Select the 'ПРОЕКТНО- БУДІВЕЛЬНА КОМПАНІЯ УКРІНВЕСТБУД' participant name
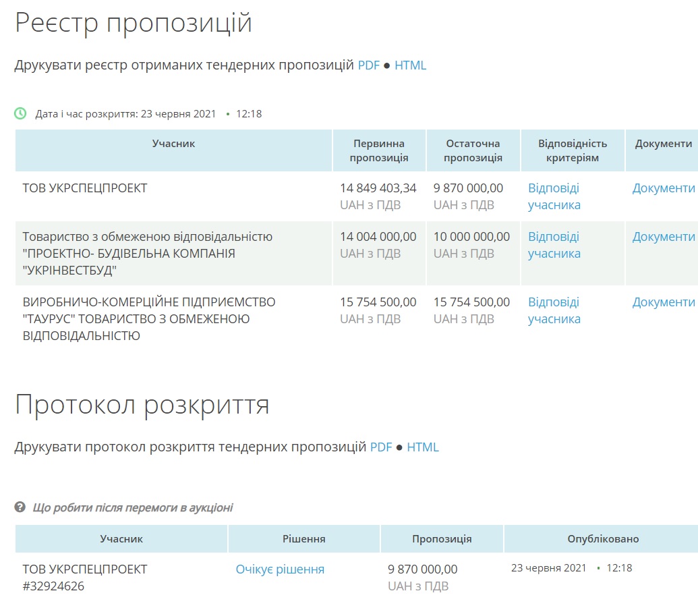This screenshot has height=616, width=698. pos(147,254)
